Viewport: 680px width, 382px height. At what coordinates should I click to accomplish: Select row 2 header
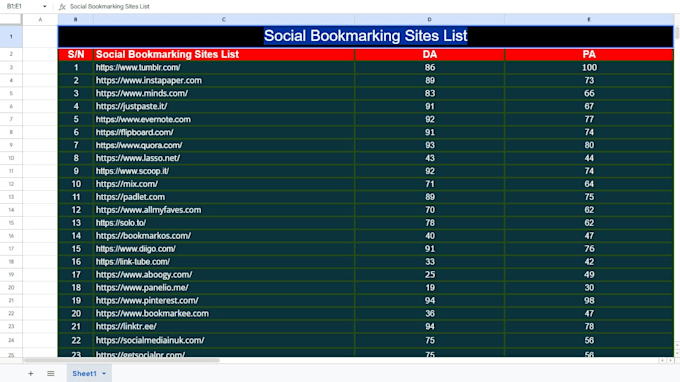tap(11, 54)
